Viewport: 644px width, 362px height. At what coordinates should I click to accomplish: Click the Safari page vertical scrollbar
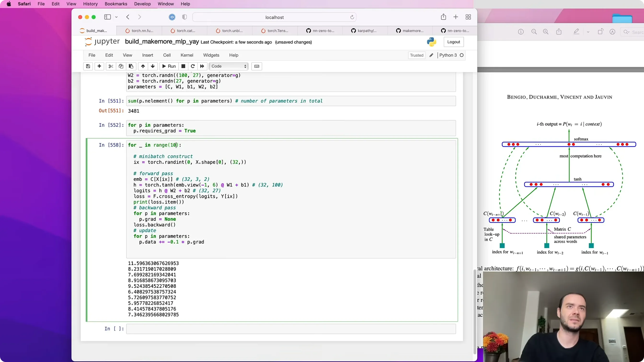(475, 312)
